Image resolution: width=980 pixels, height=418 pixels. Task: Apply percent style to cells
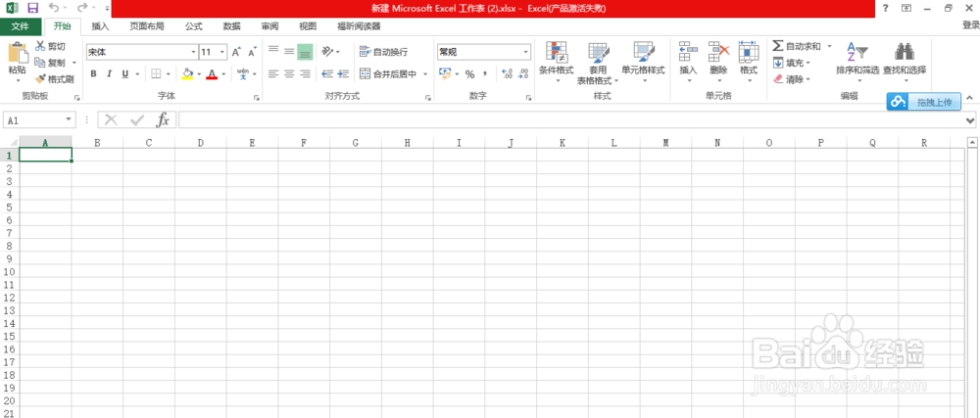tap(469, 74)
